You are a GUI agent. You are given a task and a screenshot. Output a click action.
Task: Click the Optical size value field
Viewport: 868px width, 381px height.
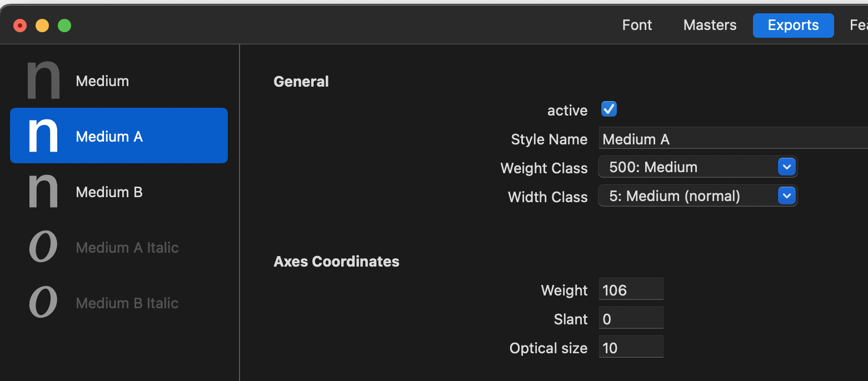631,348
